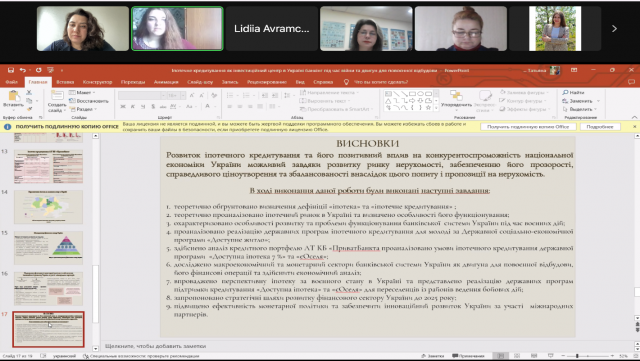This screenshot has height=361, width=640.
Task: Pick the triangle shape in shapes gallery
Action: (x=388, y=100)
